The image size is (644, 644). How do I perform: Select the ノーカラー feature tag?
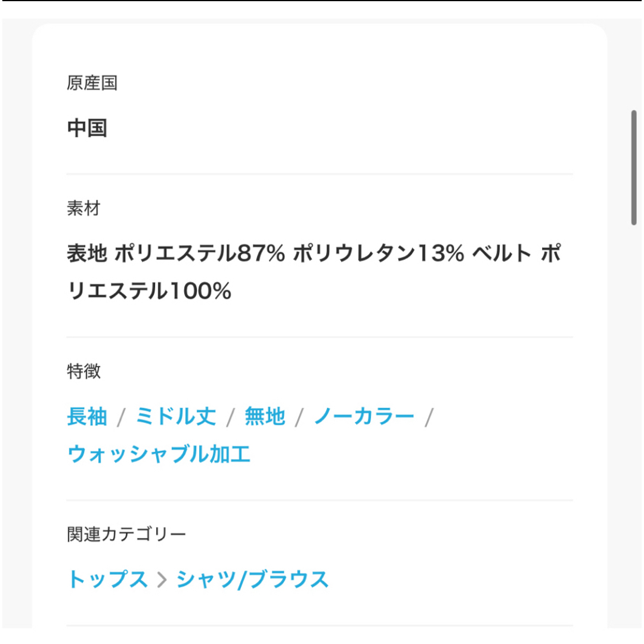(364, 416)
